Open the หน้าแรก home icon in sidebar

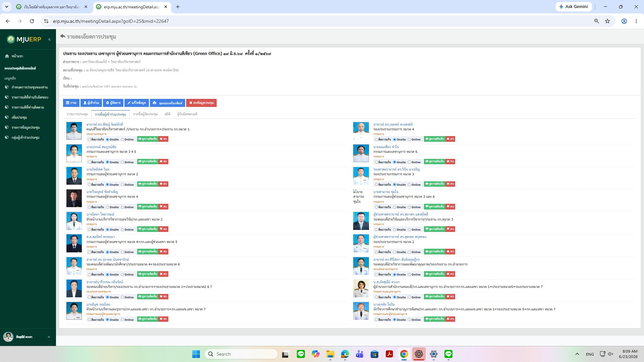[x=7, y=56]
